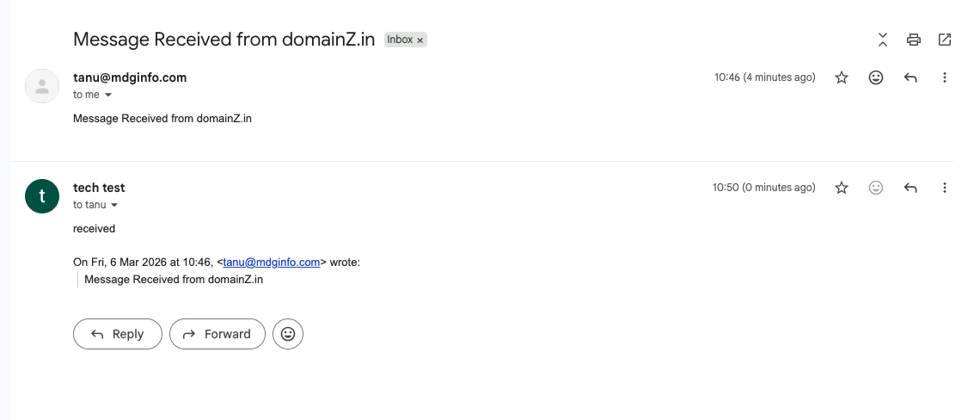Open more options for tech test message

[x=945, y=188]
